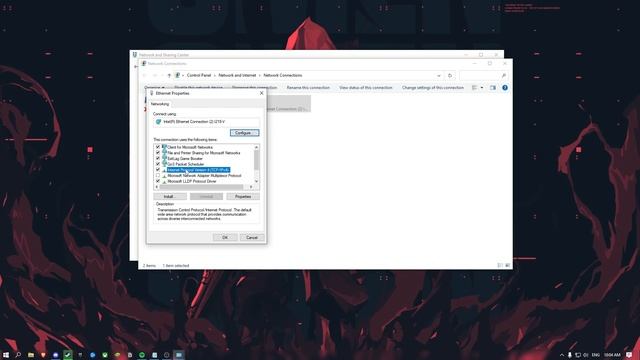Switch to details view icon in status bar

500,265
